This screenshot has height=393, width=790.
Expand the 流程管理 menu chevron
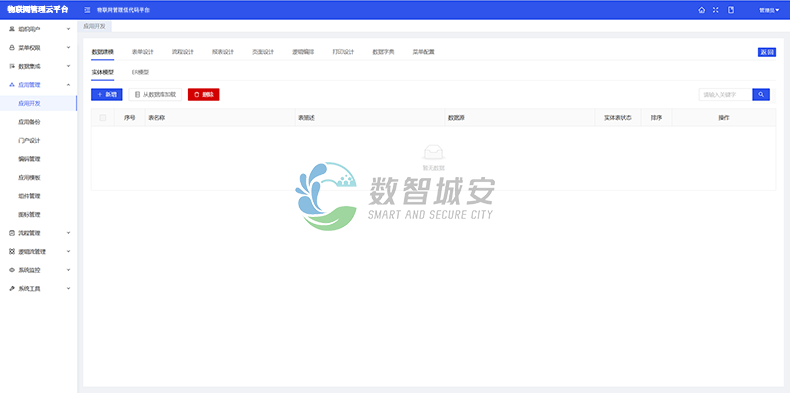69,233
